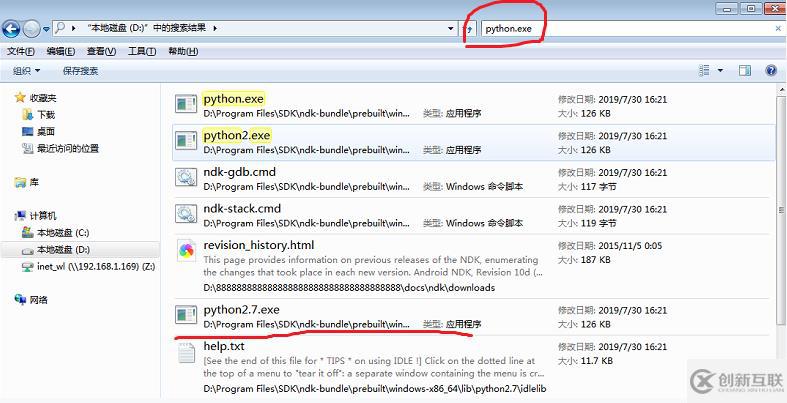Click the python.exe file icon

(x=186, y=104)
